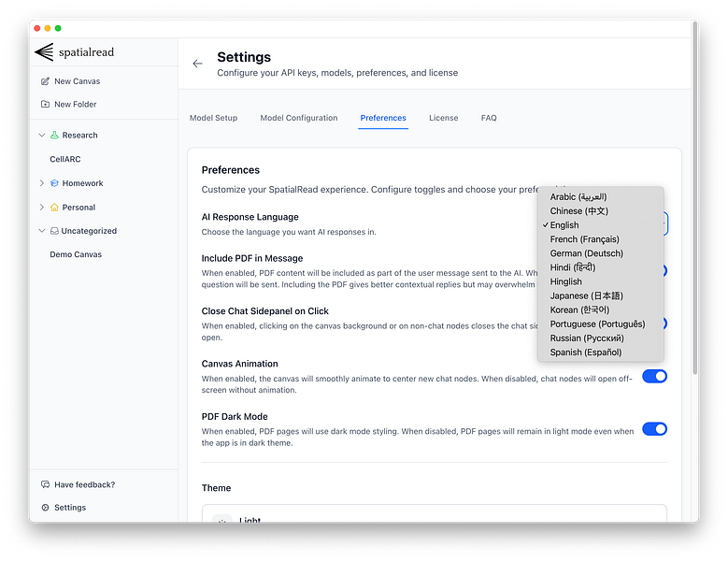Click the Have feedback? link

point(84,485)
